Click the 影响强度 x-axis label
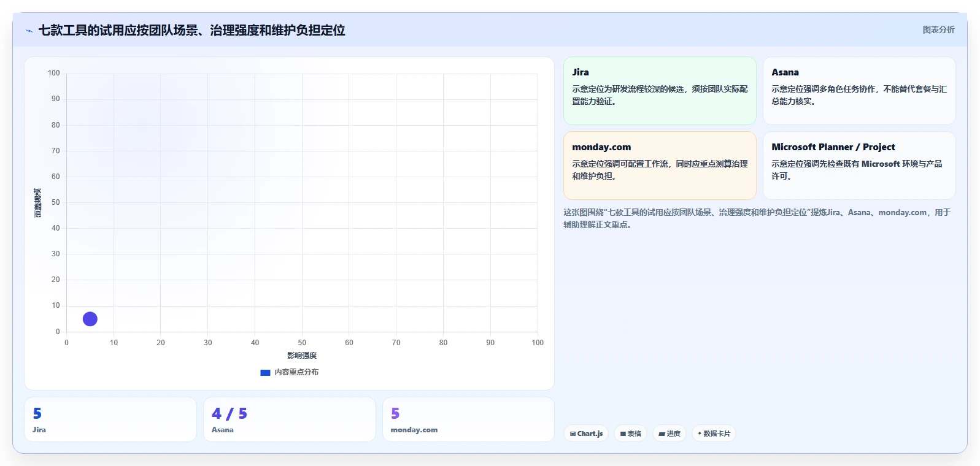The image size is (980, 466). click(302, 356)
